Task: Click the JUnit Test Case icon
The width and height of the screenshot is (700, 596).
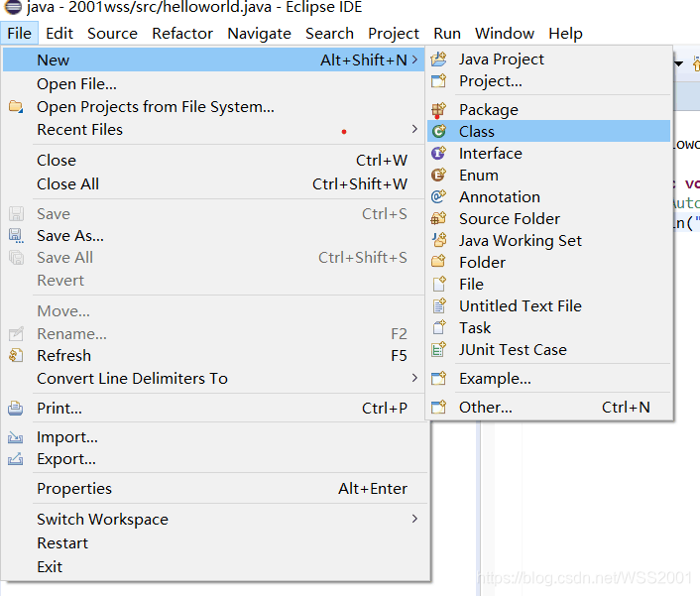Action: 439,349
